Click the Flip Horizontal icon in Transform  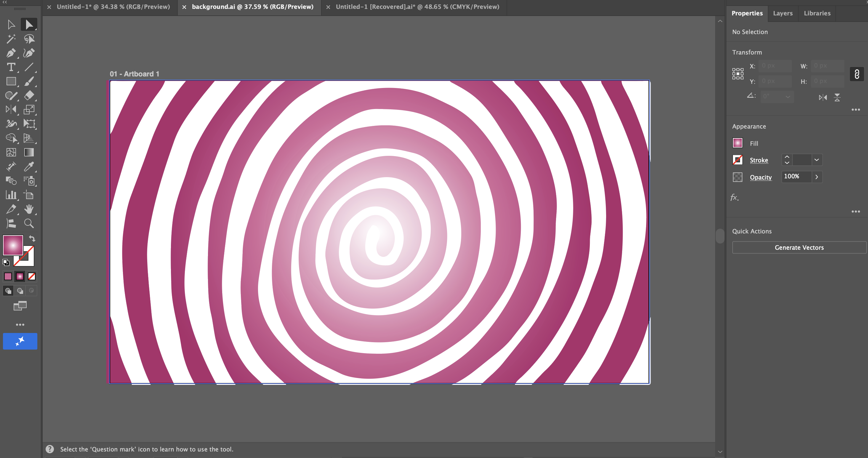coord(822,98)
